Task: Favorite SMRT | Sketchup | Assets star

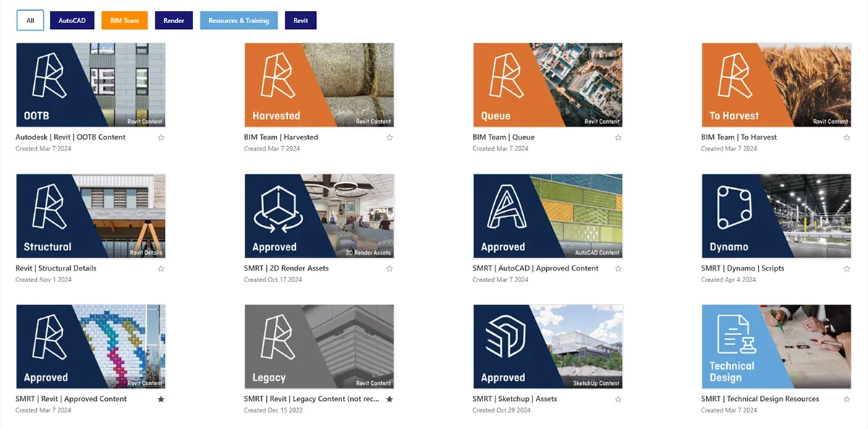Action: [618, 399]
